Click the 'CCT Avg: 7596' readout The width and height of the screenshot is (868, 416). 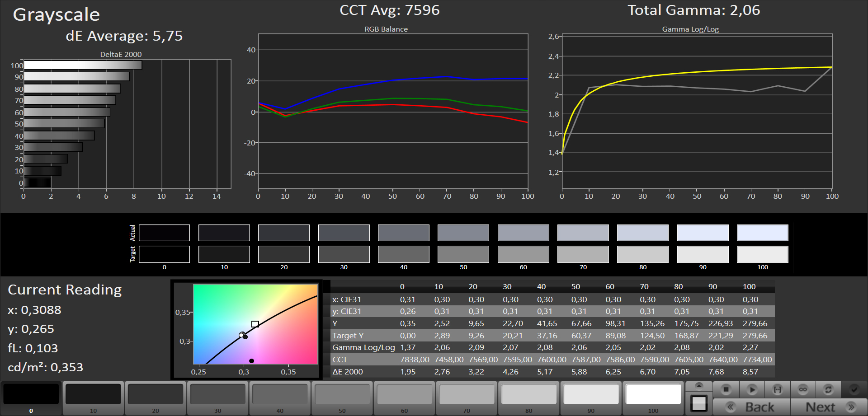pyautogui.click(x=390, y=10)
